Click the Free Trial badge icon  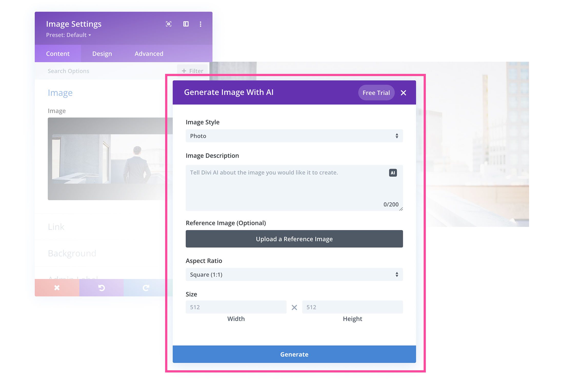point(376,92)
